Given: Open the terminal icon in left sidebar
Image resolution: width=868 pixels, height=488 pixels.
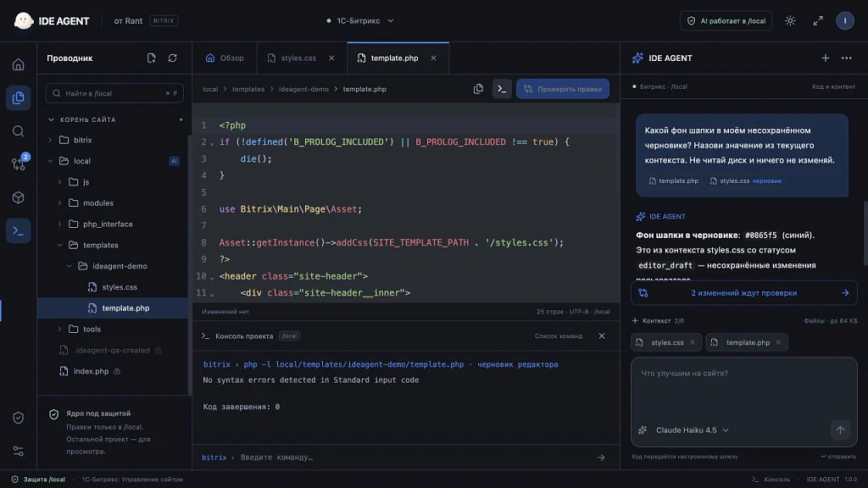Looking at the screenshot, I should pyautogui.click(x=19, y=230).
